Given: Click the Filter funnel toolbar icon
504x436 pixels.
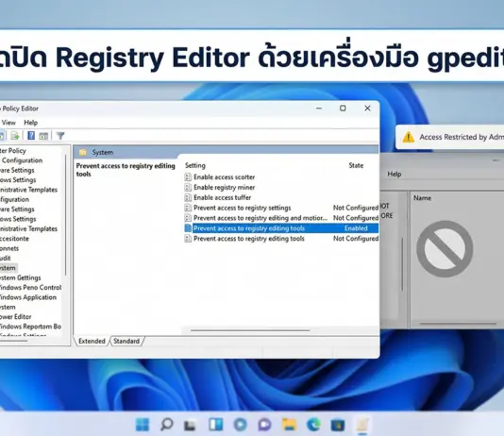Looking at the screenshot, I should tap(60, 136).
